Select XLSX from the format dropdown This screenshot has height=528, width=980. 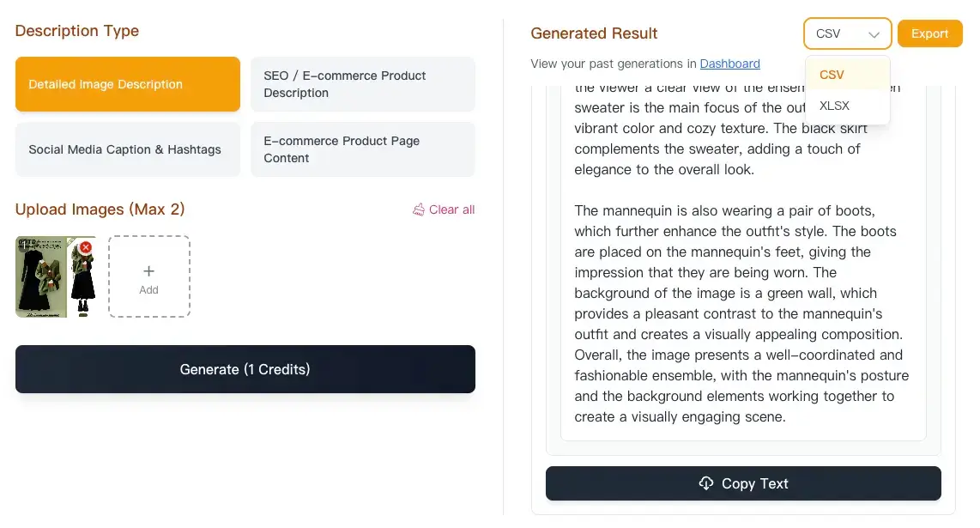click(833, 105)
